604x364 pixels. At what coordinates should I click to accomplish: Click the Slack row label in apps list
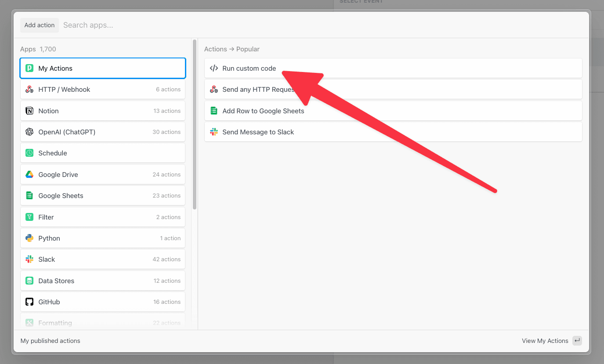47,259
